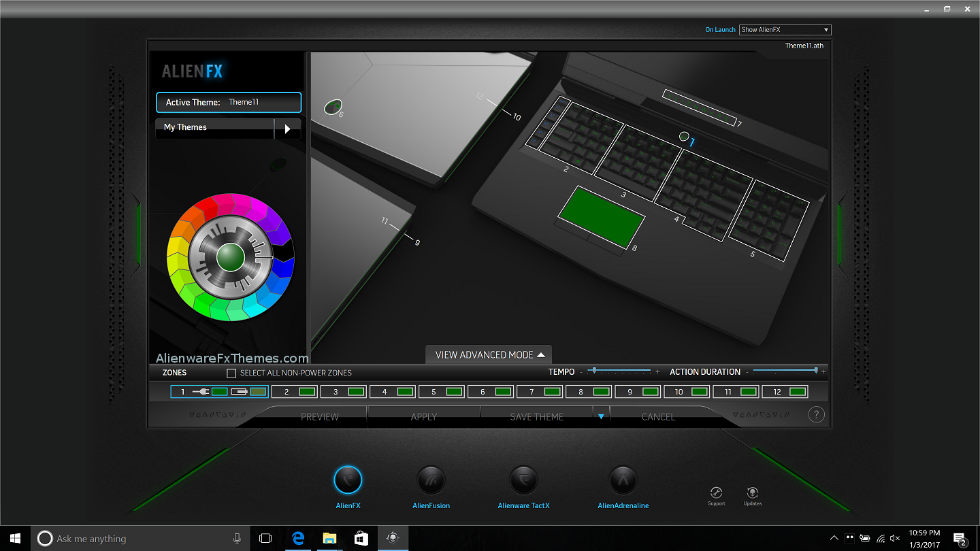Click the Cortana microphone icon
This screenshot has width=980, height=551.
coord(237,538)
